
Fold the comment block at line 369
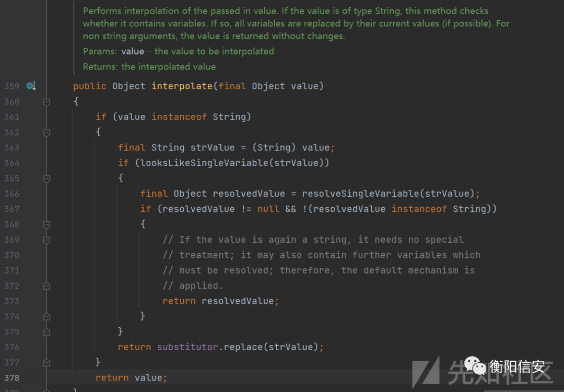46,240
